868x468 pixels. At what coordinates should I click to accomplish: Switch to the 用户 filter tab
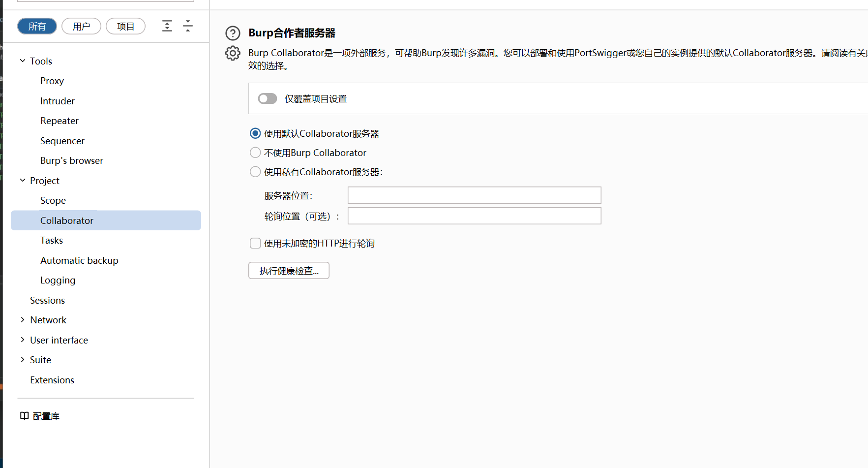pos(81,26)
